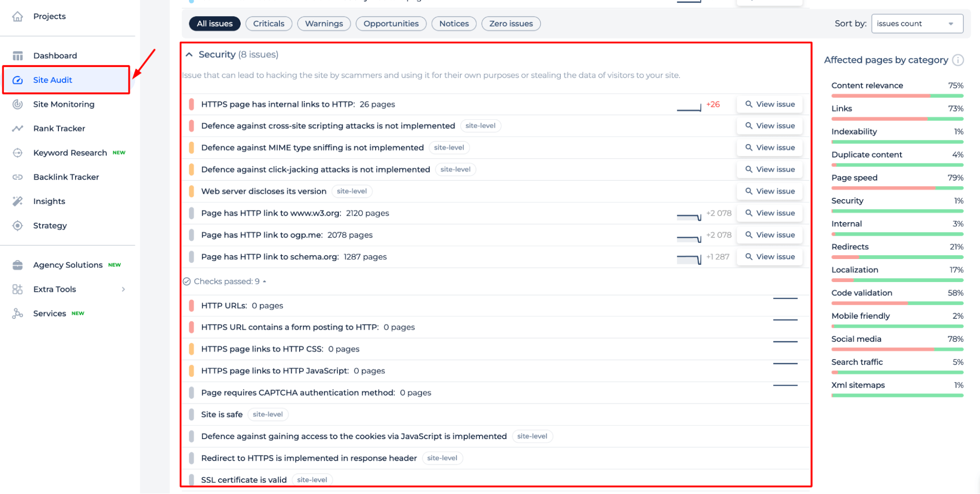The height and width of the screenshot is (494, 980).
Task: Click the Checks passed checkmark icon
Action: click(187, 282)
